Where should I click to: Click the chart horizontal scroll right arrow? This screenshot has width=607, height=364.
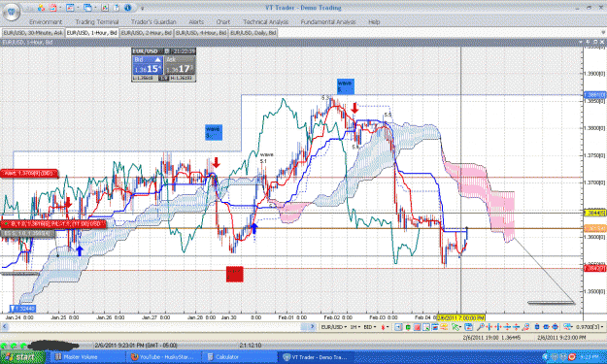312,327
